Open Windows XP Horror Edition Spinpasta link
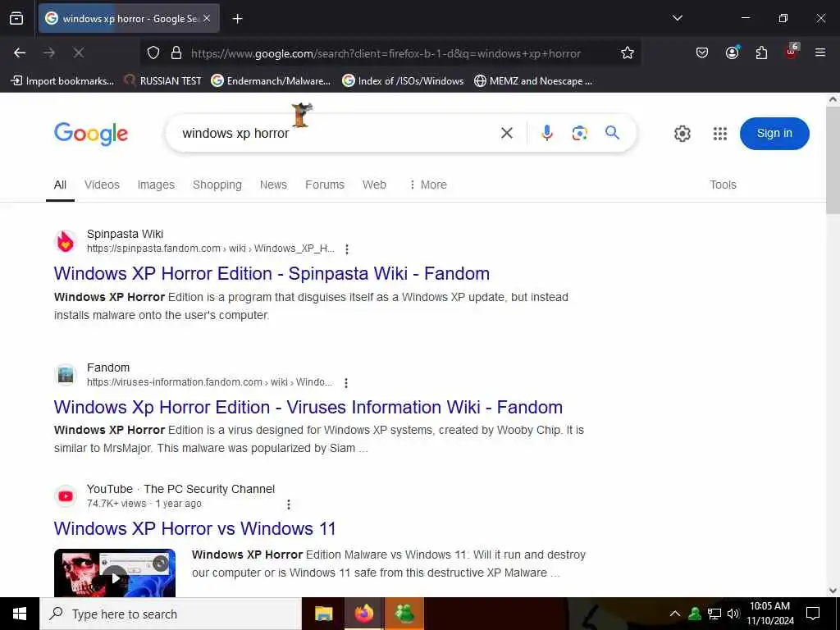840x630 pixels. tap(272, 273)
